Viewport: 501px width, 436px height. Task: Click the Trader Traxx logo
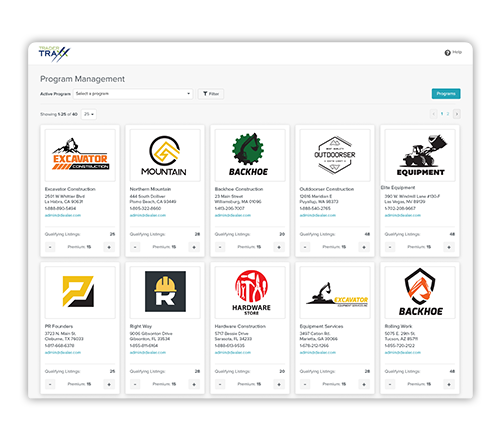pyautogui.click(x=54, y=54)
